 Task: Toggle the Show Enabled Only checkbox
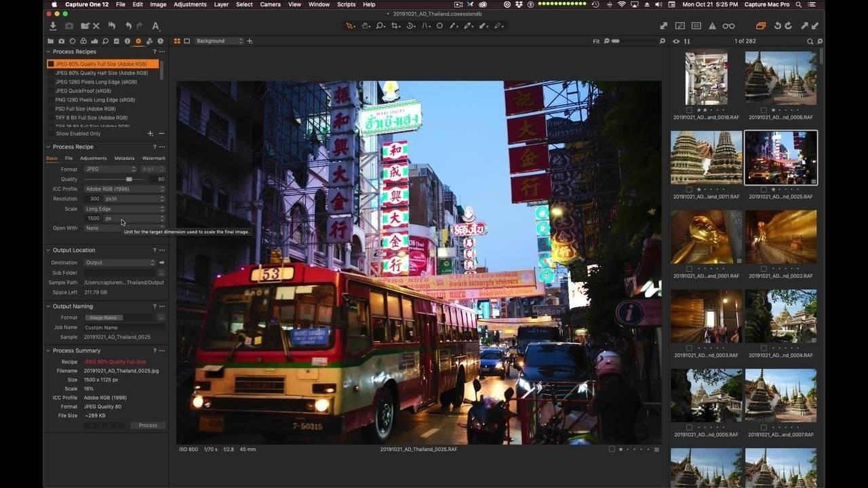[x=51, y=134]
